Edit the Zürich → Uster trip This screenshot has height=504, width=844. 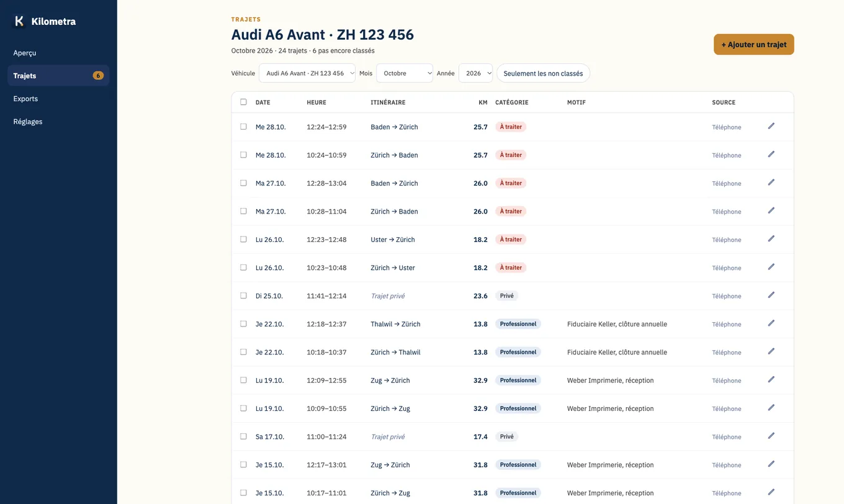(x=771, y=267)
